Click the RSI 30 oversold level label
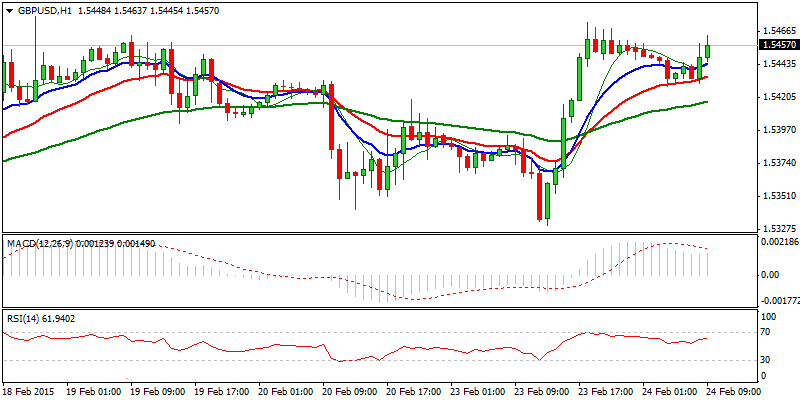 click(x=767, y=361)
